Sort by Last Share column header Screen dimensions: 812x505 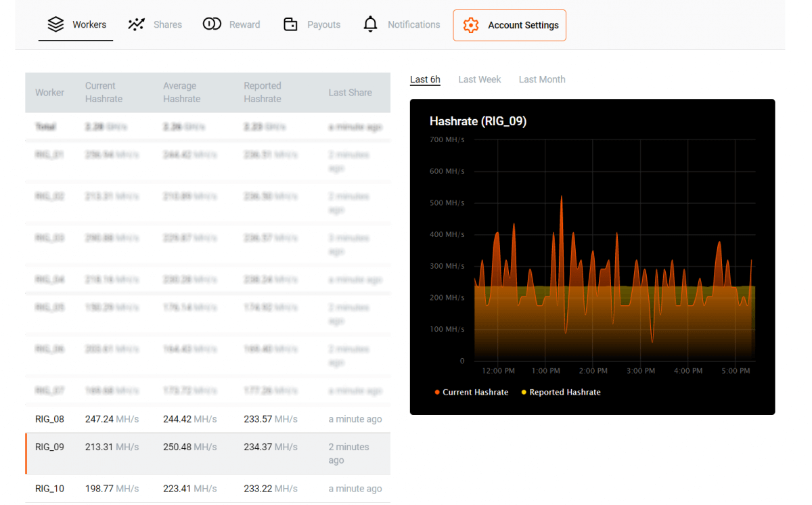(350, 92)
